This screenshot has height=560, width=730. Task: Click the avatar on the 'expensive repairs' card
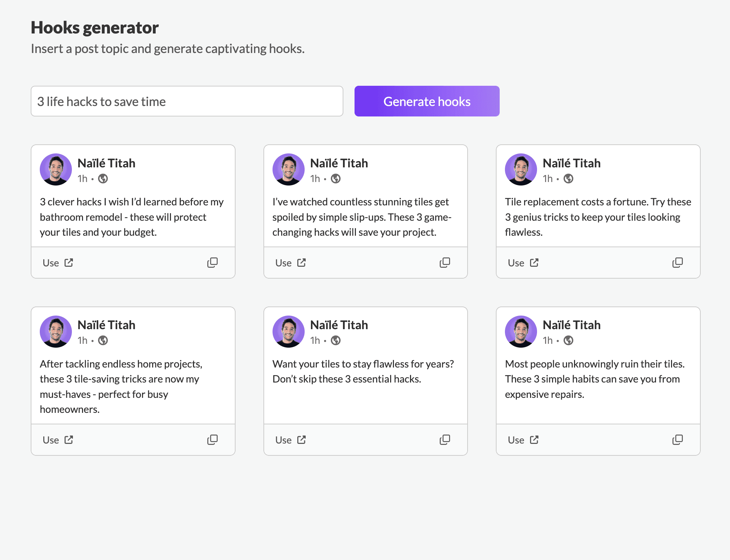click(521, 332)
